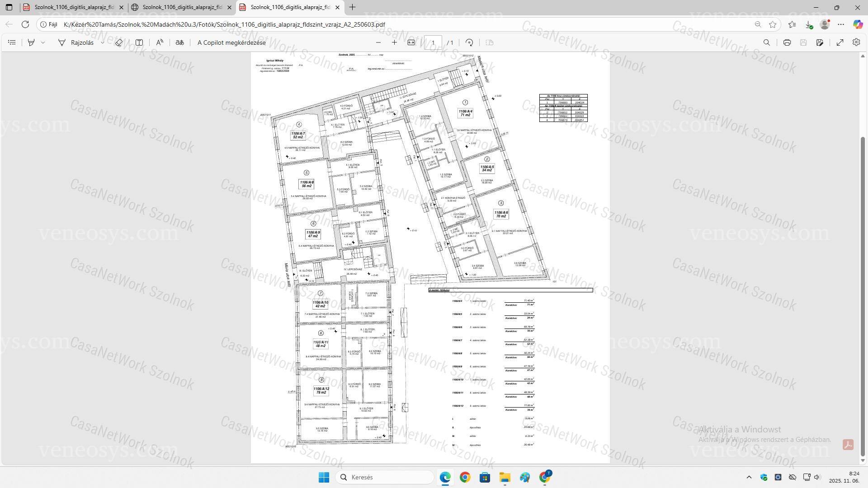Click the address bar file path
The width and height of the screenshot is (868, 488).
pos(224,24)
